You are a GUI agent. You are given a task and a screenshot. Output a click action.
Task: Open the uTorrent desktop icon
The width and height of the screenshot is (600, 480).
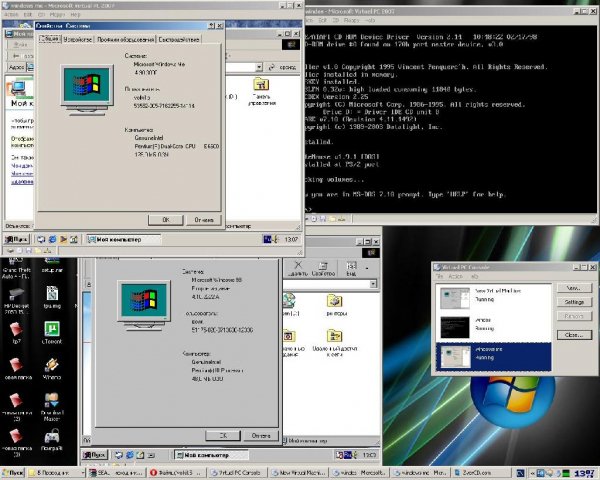click(x=52, y=332)
